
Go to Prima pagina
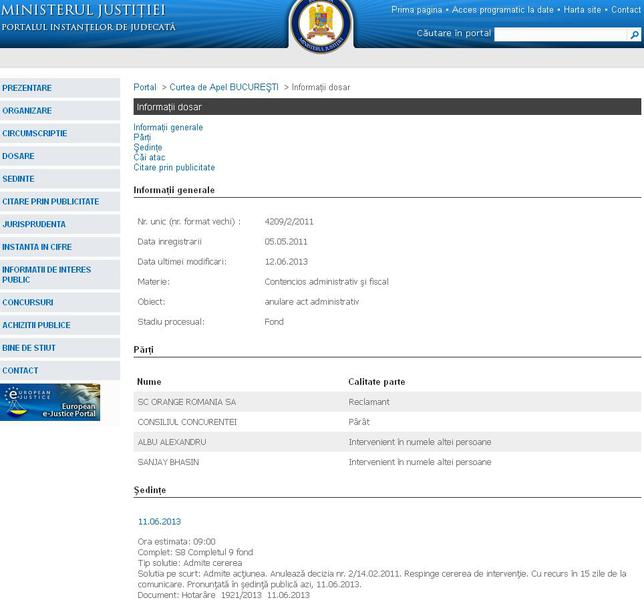point(416,9)
